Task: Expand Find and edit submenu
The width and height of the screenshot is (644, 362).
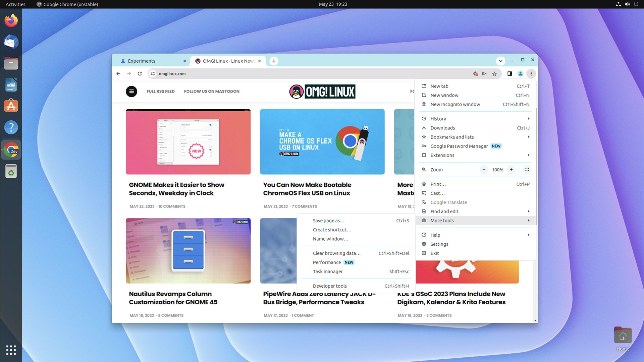Action: [x=475, y=212]
